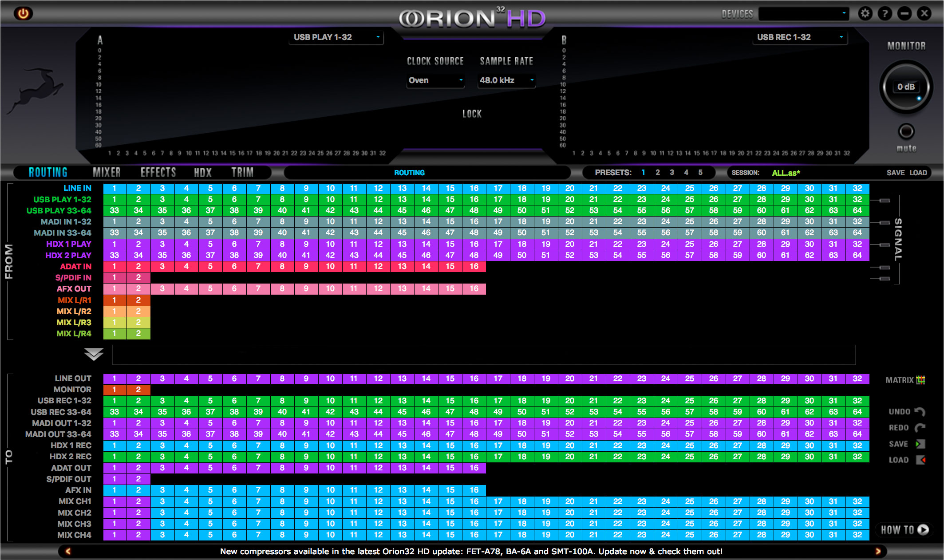This screenshot has width=944, height=560.
Task: Click HDX 2 REC channel 20
Action: (x=570, y=457)
